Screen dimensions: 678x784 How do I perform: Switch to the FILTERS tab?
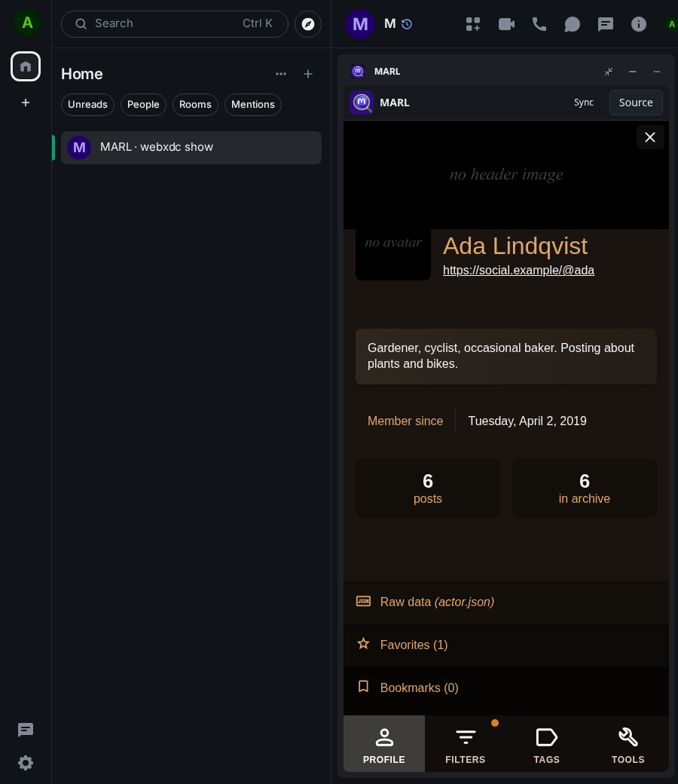pyautogui.click(x=465, y=743)
